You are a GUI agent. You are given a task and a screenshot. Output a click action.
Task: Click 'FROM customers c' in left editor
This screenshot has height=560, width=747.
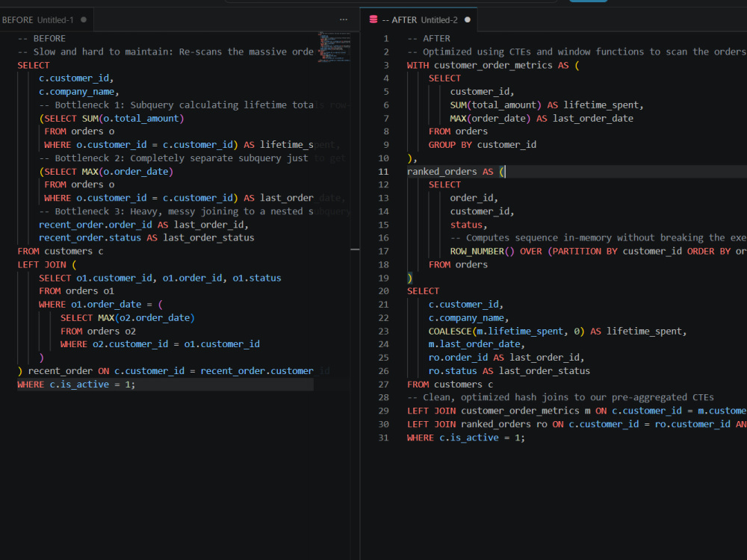[x=60, y=252]
